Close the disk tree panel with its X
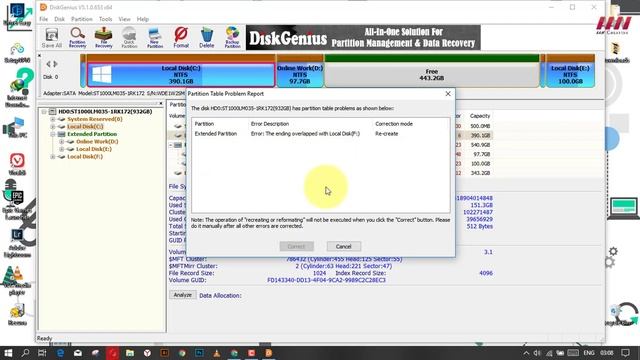 coord(161,104)
